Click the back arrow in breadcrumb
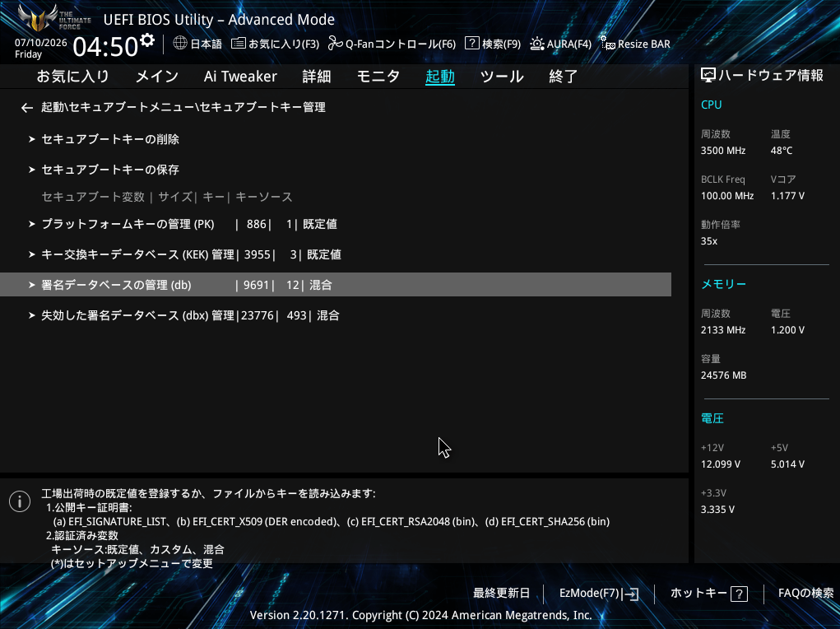The width and height of the screenshot is (840, 629). pos(27,108)
